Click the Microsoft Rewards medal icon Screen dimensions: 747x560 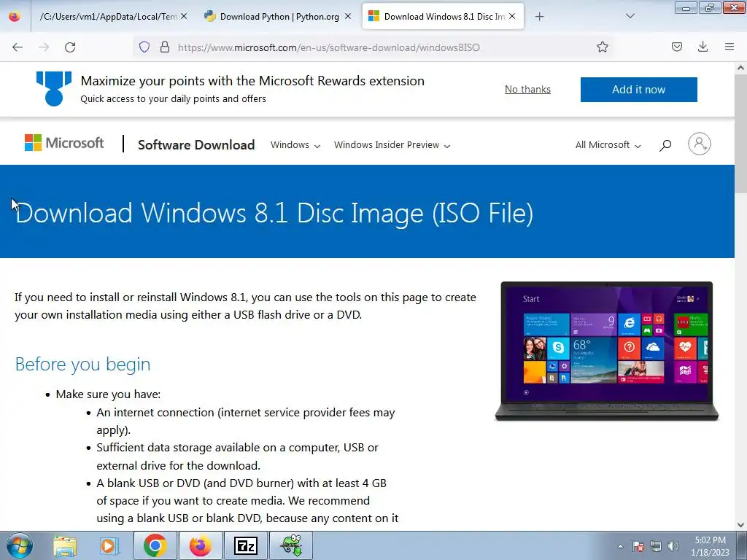(x=54, y=88)
